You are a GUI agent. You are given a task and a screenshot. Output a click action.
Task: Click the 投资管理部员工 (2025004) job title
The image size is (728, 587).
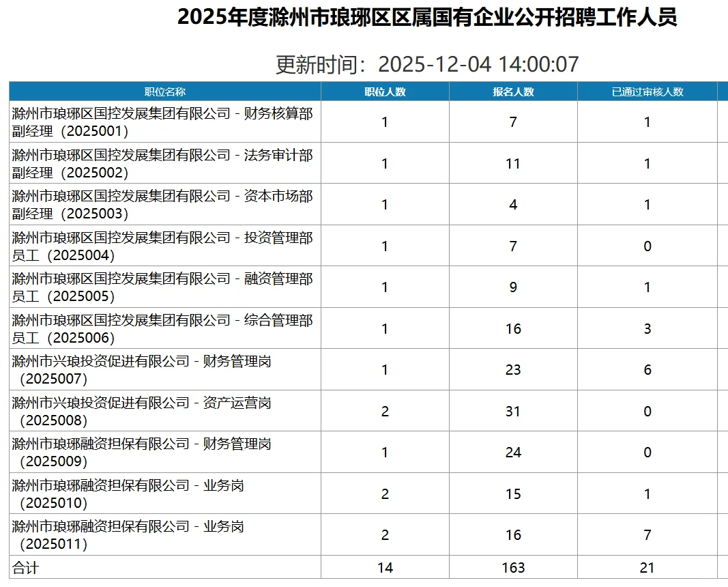tap(164, 246)
